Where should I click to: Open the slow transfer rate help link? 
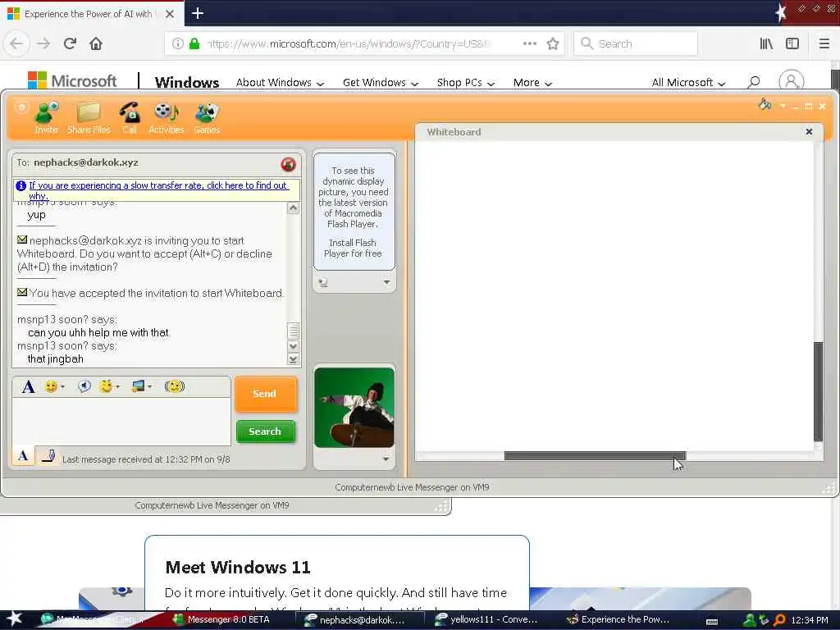pyautogui.click(x=158, y=189)
